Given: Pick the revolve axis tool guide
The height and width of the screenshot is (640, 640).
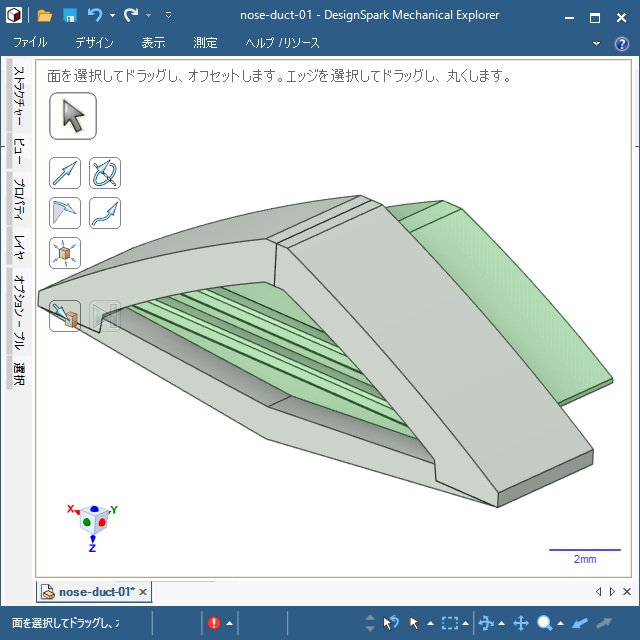Looking at the screenshot, I should [105, 174].
